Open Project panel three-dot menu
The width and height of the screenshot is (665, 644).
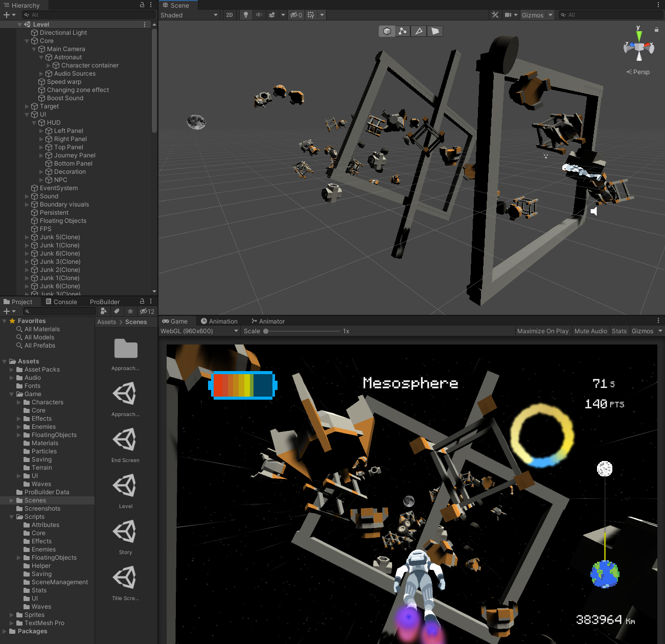click(x=151, y=301)
